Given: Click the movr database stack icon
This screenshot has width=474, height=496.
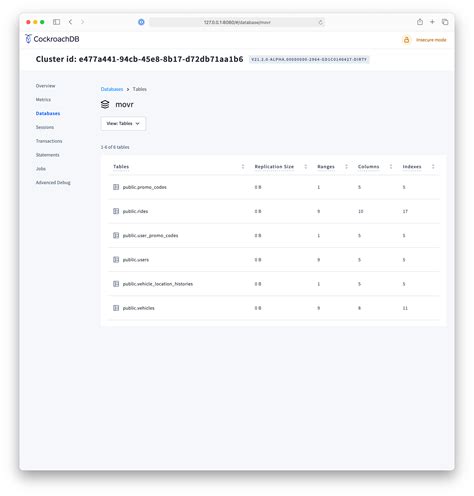Looking at the screenshot, I should tap(105, 104).
